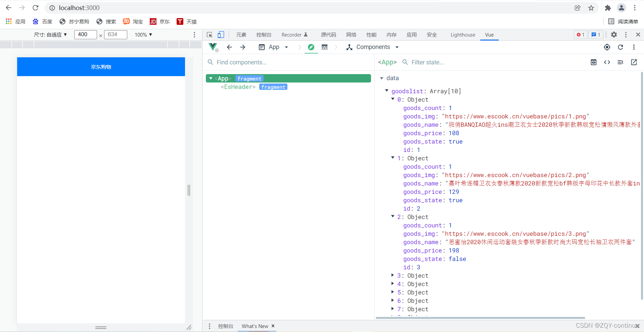Open the Components inspector dropdown

373,47
